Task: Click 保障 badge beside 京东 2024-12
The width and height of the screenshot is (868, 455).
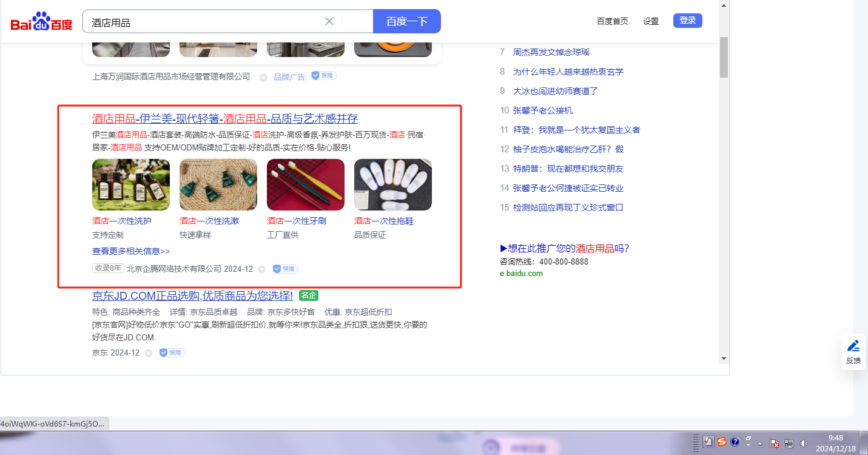Action: 172,352
